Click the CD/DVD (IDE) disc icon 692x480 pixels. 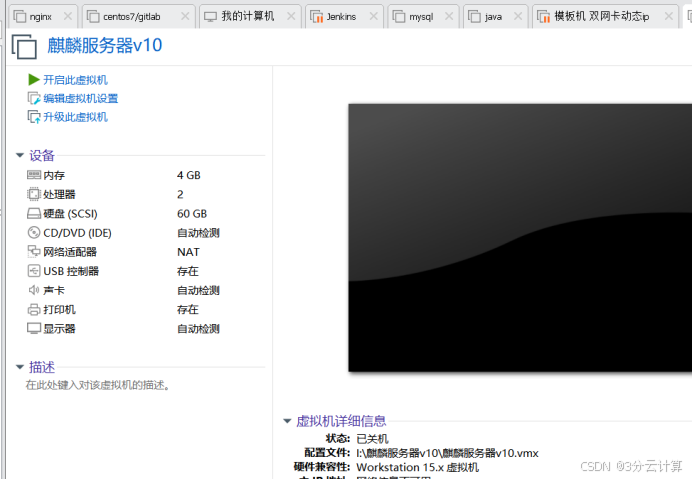tap(34, 232)
